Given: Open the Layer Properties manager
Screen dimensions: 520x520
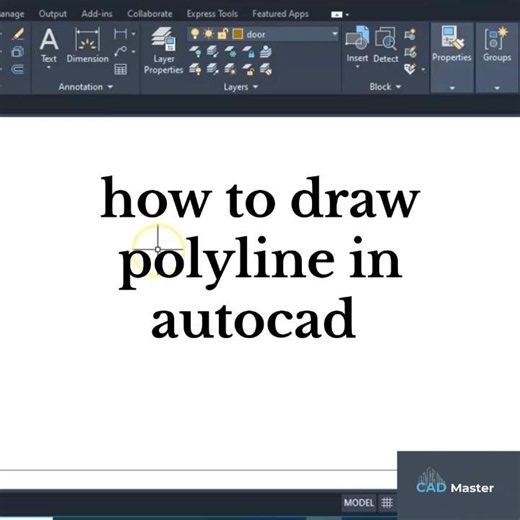Looking at the screenshot, I should (x=164, y=51).
